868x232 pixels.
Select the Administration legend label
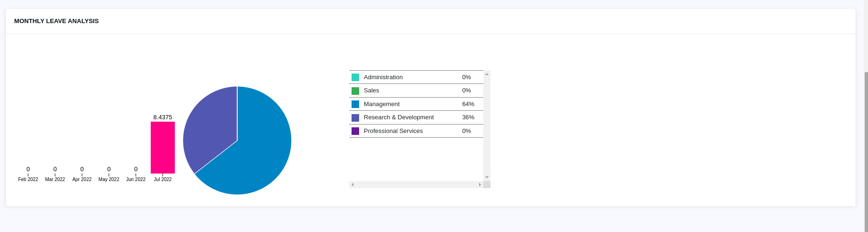383,77
